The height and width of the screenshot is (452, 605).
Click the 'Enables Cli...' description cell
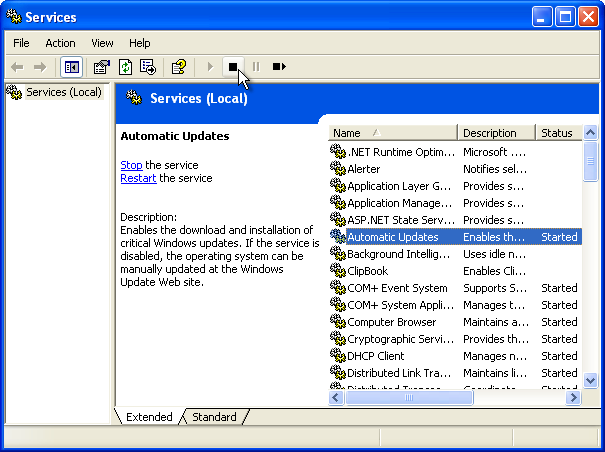click(494, 271)
